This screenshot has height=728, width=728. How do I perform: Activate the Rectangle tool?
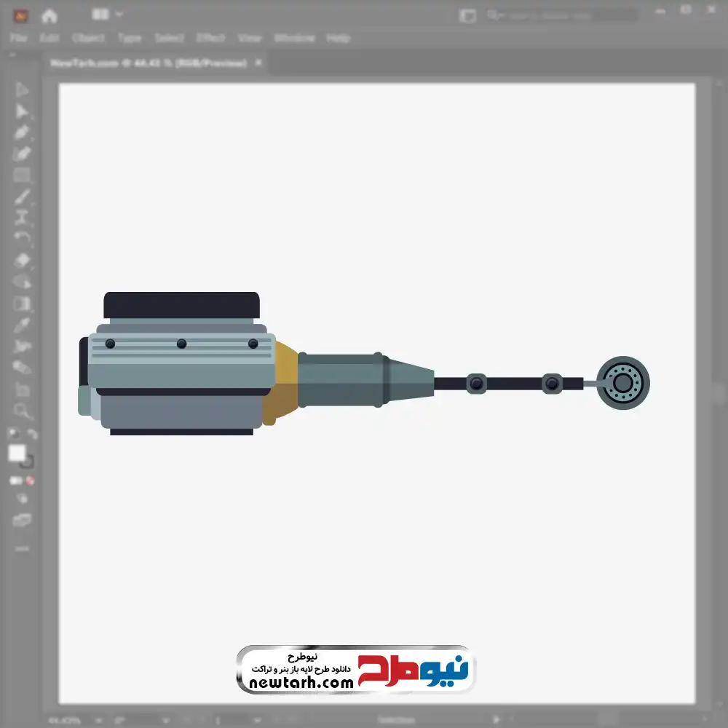point(22,175)
